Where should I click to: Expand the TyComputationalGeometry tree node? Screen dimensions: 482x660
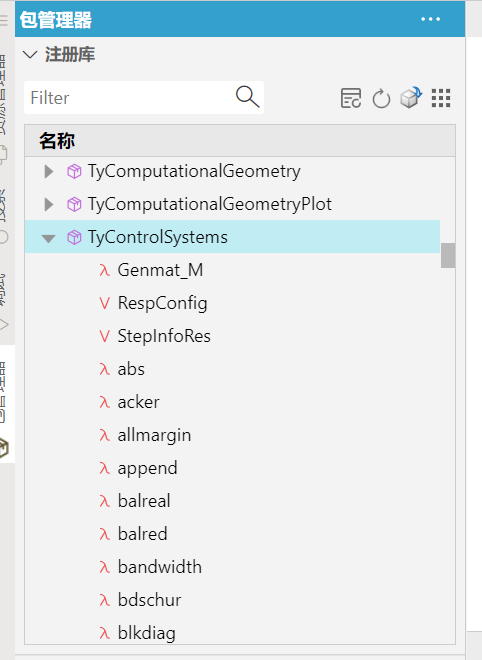click(49, 171)
